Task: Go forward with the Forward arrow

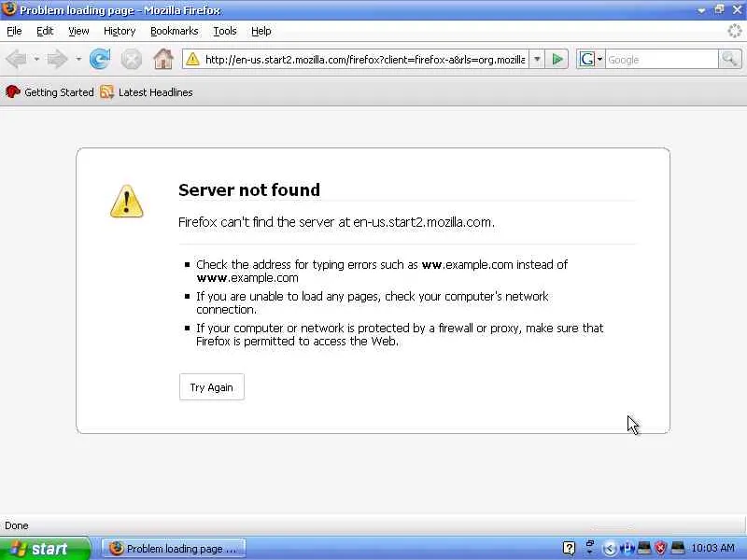Action: 58,60
